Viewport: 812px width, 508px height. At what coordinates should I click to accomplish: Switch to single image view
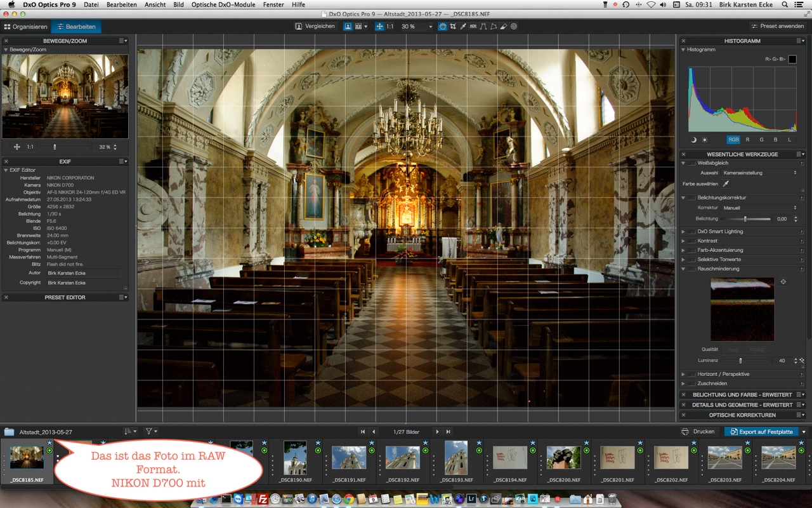[x=348, y=27]
